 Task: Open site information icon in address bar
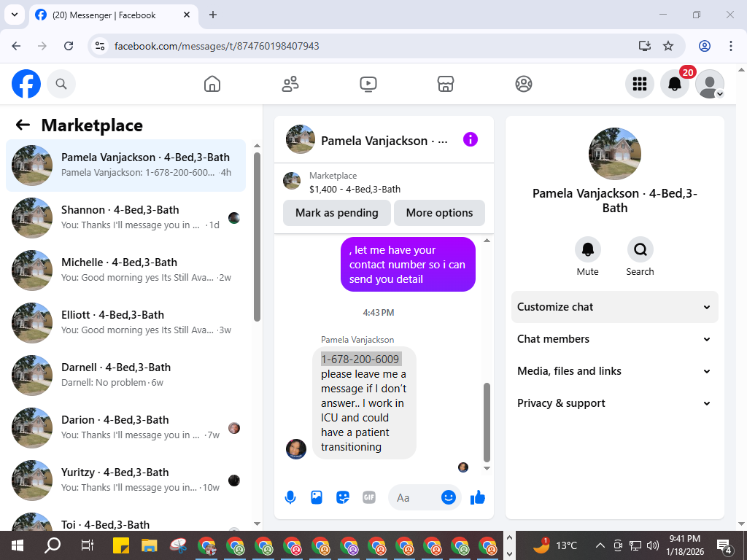[99, 46]
